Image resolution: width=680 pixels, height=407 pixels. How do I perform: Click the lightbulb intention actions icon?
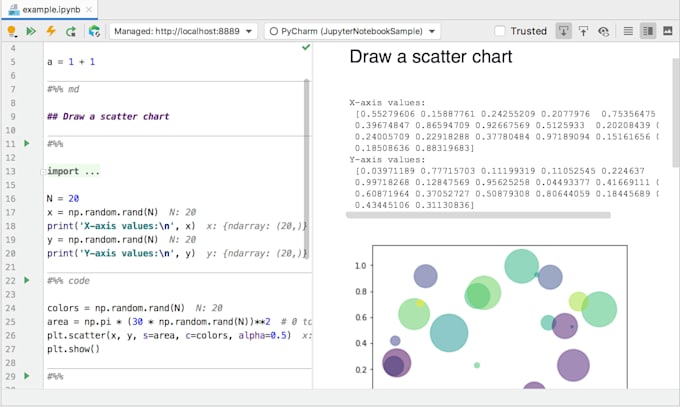pos(12,31)
